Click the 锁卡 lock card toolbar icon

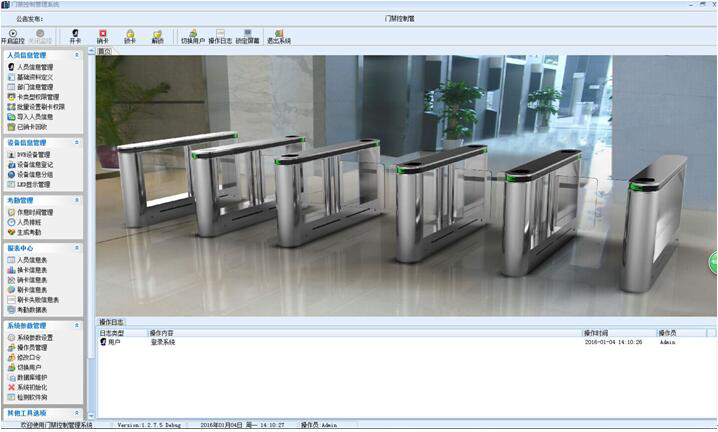[130, 35]
